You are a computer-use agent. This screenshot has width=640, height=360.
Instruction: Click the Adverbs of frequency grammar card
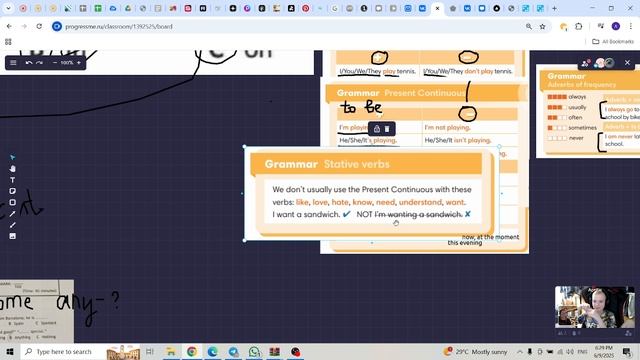tap(588, 111)
